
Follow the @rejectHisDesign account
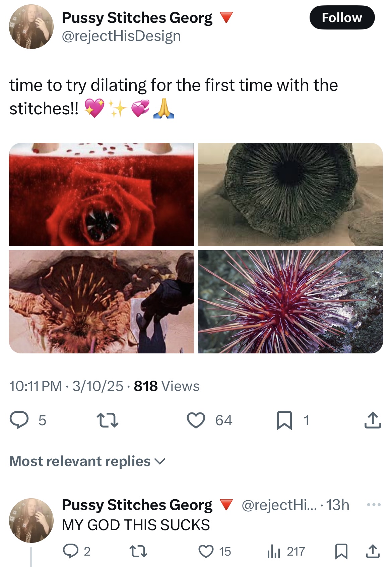(x=342, y=17)
